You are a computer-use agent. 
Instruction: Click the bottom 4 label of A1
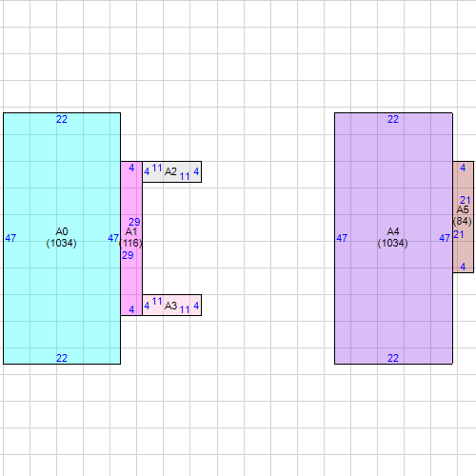[131, 309]
